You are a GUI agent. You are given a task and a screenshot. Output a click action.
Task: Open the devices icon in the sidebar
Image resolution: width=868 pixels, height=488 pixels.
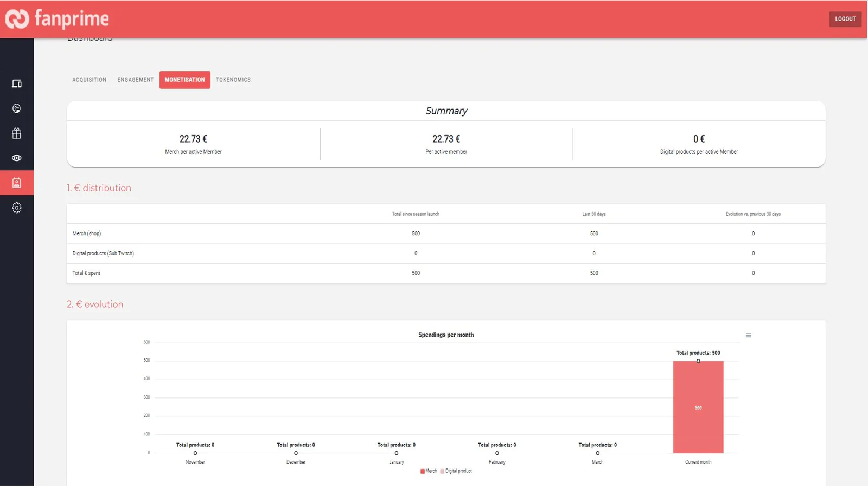click(17, 84)
